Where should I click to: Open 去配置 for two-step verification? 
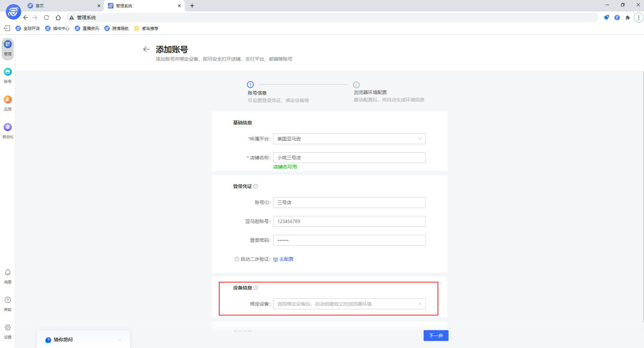pyautogui.click(x=286, y=259)
